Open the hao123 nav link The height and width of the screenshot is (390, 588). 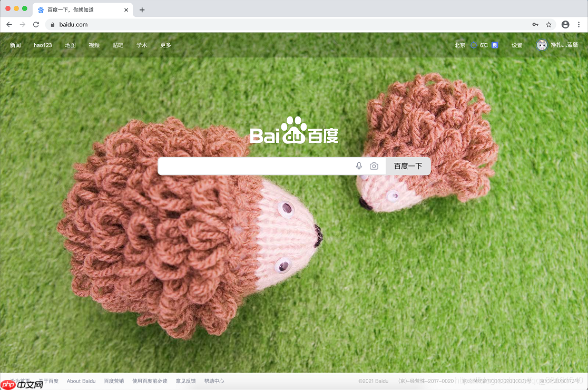43,45
